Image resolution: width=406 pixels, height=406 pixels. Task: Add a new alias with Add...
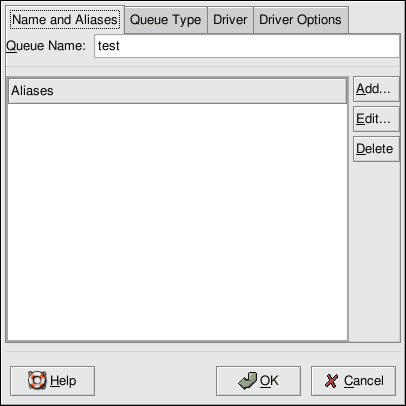376,89
